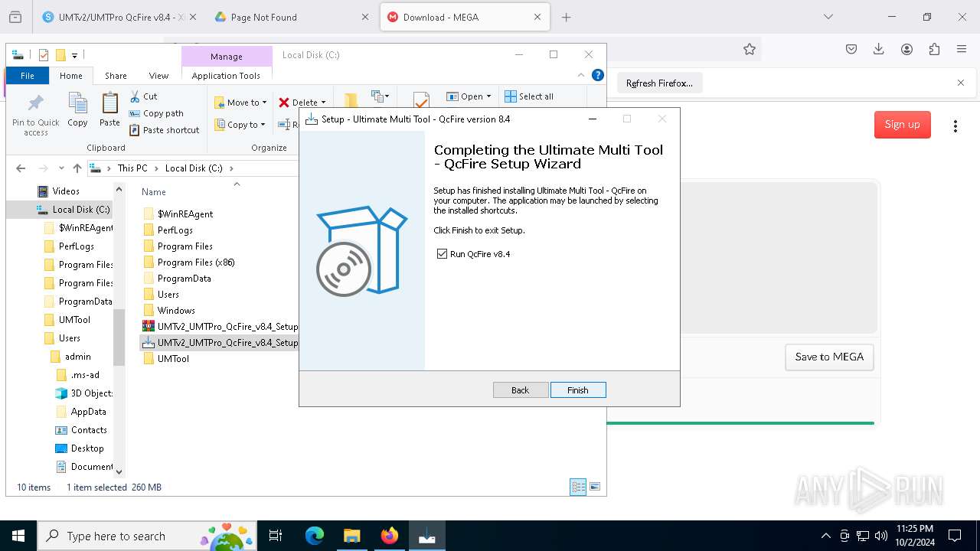Screen dimensions: 980x551
Task: Click New folder icon in Quick Access Toolbar
Action: coord(60,55)
